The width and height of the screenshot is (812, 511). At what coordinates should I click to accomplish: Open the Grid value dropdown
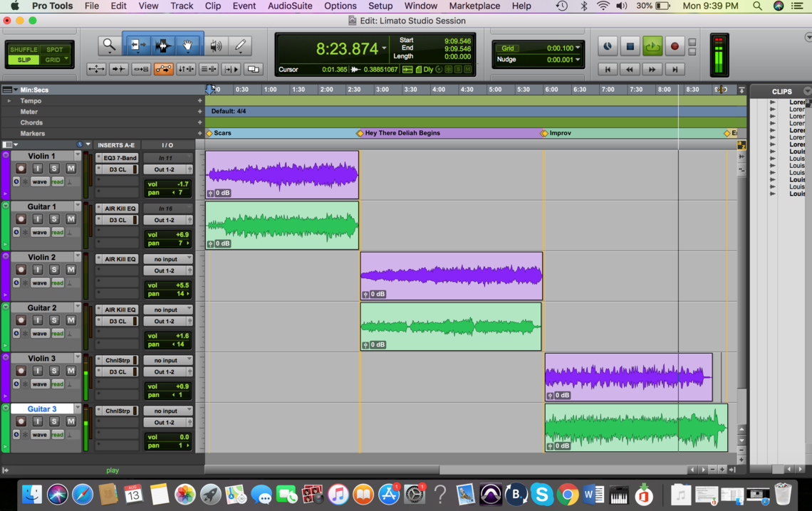(x=577, y=48)
